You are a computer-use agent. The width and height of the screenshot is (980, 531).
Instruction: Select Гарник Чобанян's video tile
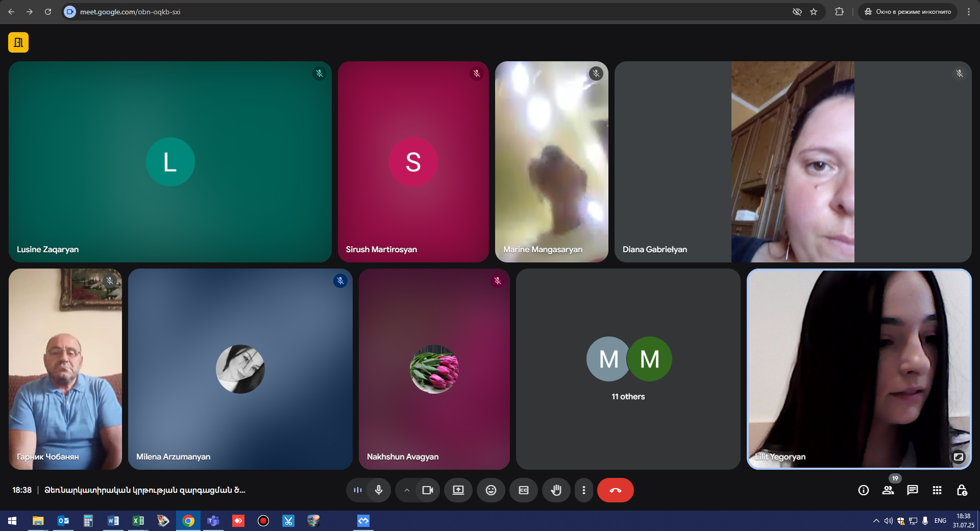tap(65, 369)
